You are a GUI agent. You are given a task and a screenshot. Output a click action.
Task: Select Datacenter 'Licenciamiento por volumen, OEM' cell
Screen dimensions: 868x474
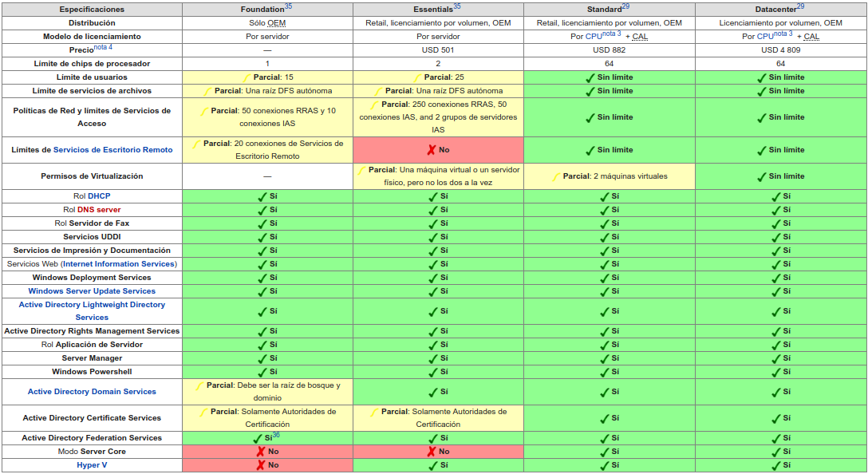click(780, 23)
